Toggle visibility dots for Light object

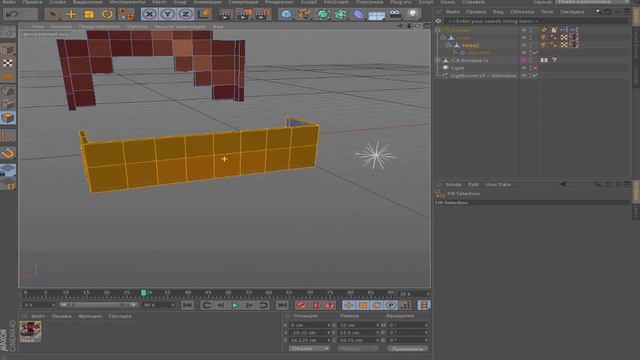click(530, 68)
